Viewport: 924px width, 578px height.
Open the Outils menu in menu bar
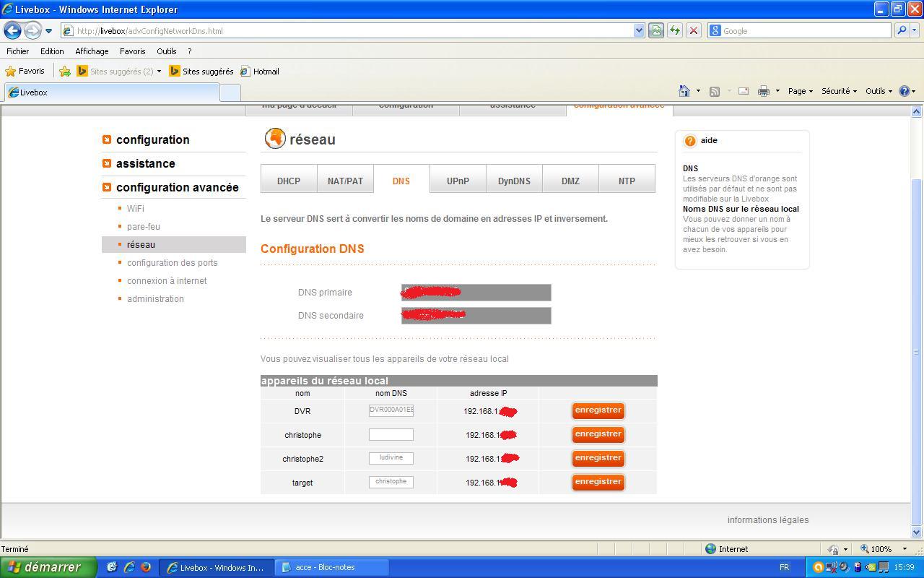tap(167, 51)
